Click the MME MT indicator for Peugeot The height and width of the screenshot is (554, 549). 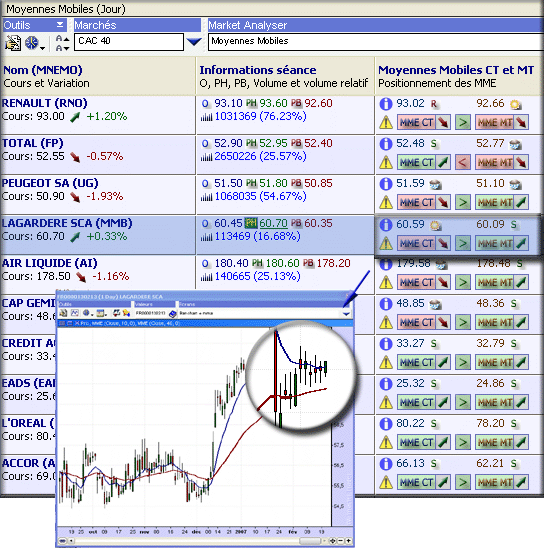pos(502,203)
